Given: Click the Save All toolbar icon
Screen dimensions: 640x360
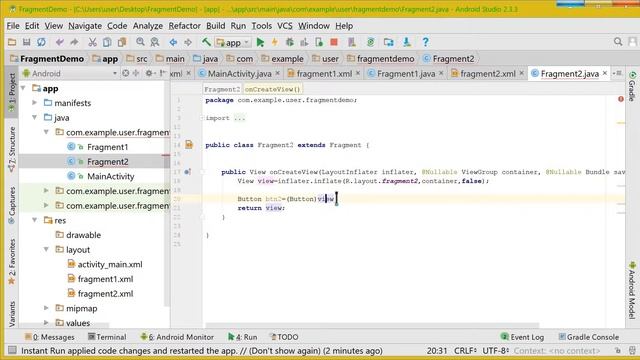Looking at the screenshot, I should click(27, 42).
